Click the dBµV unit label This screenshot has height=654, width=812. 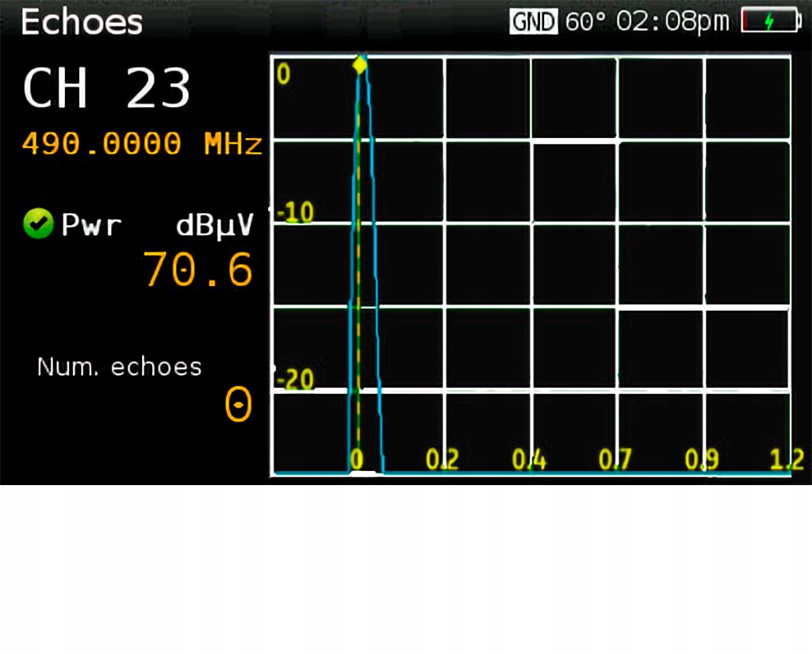[x=215, y=225]
